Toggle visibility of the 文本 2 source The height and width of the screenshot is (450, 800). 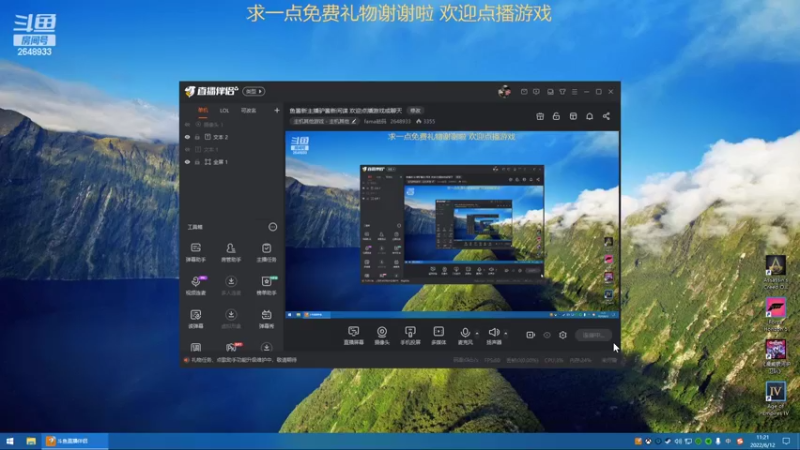[x=187, y=137]
